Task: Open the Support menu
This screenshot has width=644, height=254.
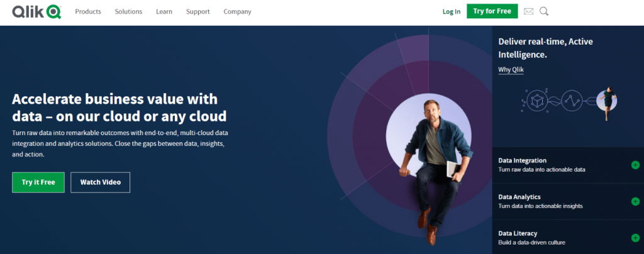Action: point(198,11)
